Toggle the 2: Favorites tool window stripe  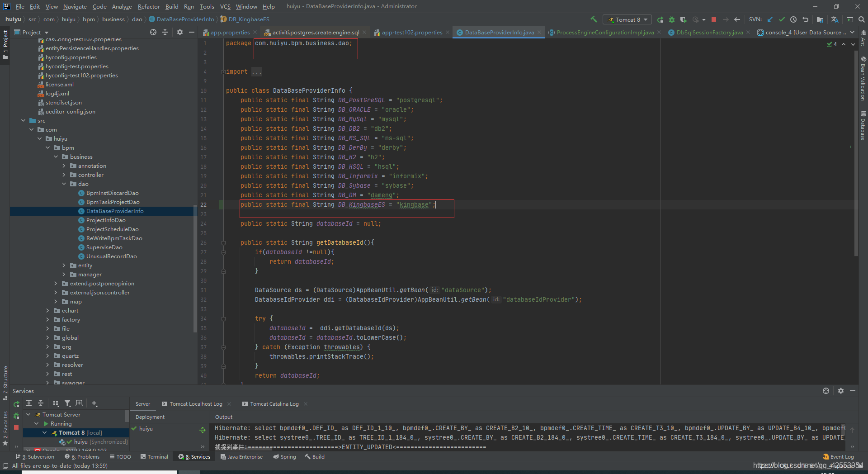coord(5,428)
